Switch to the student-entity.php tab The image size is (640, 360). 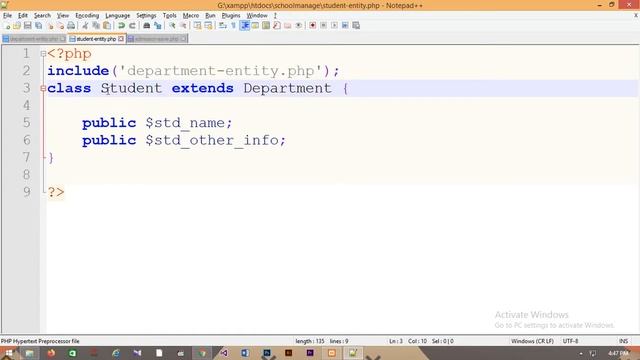96,39
